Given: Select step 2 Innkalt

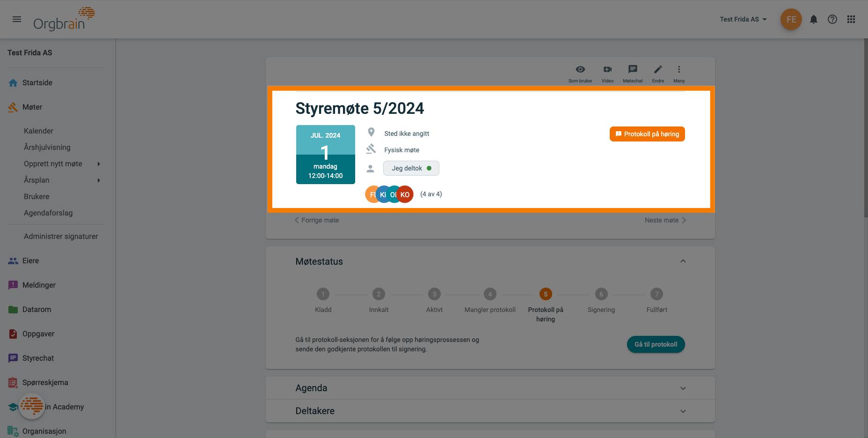Looking at the screenshot, I should [x=379, y=294].
